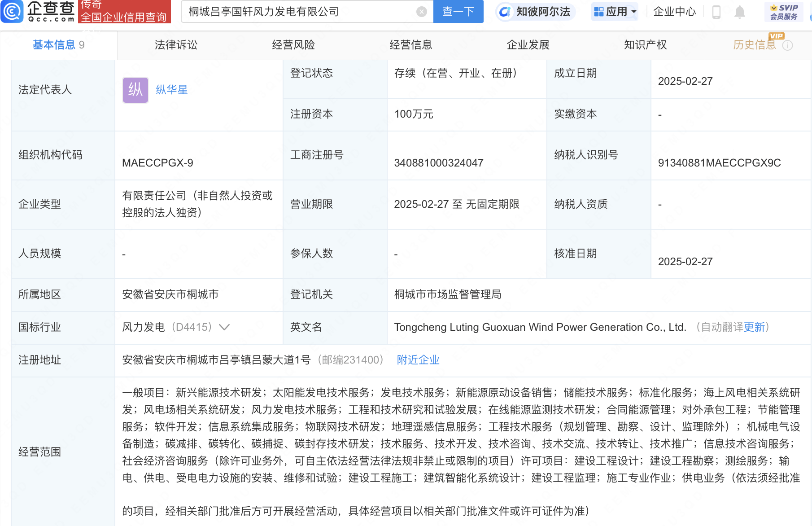
Task: Switch to the 经营风险 tab
Action: coord(293,45)
